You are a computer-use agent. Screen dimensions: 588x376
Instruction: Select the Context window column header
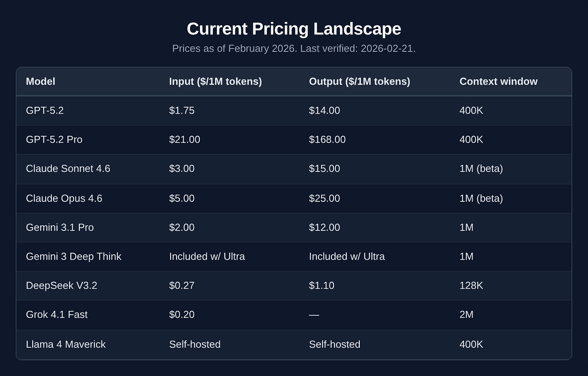pos(498,81)
